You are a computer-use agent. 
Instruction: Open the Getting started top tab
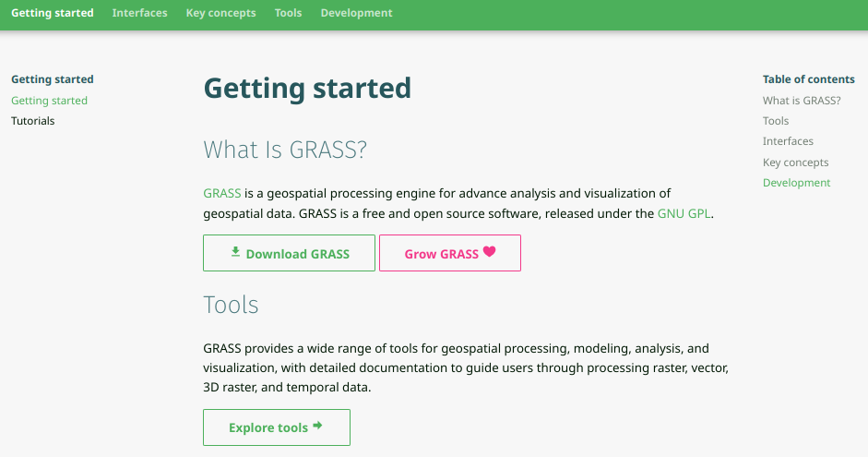pos(53,13)
